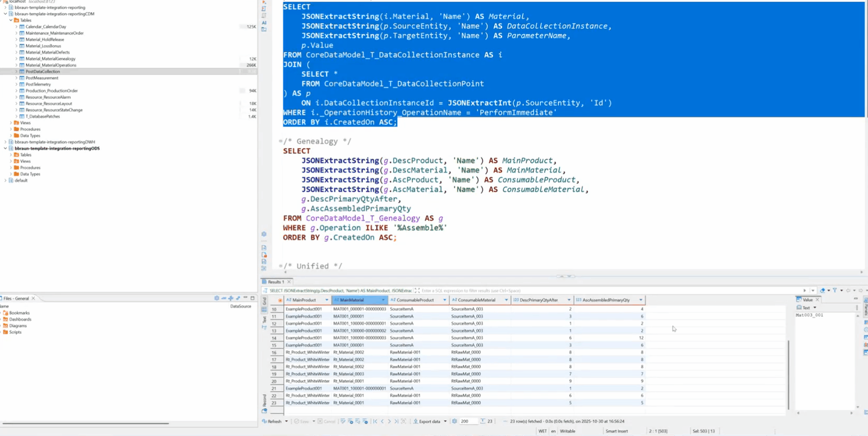This screenshot has width=868, height=436.
Task: Select the T_DatabasePatches table
Action: tap(43, 116)
